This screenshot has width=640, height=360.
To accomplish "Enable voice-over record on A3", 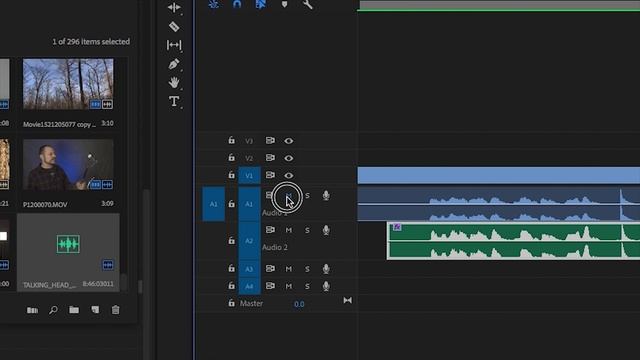I will (x=326, y=269).
